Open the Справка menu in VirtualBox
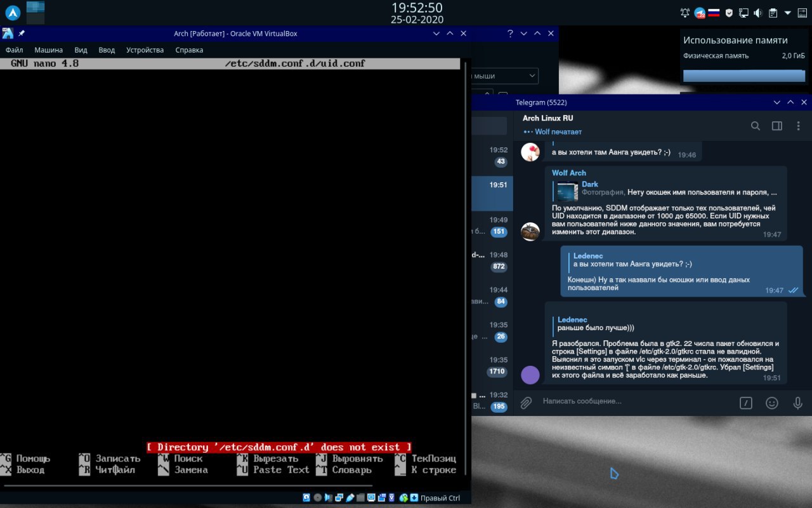Viewport: 812px width, 508px height. [189, 50]
